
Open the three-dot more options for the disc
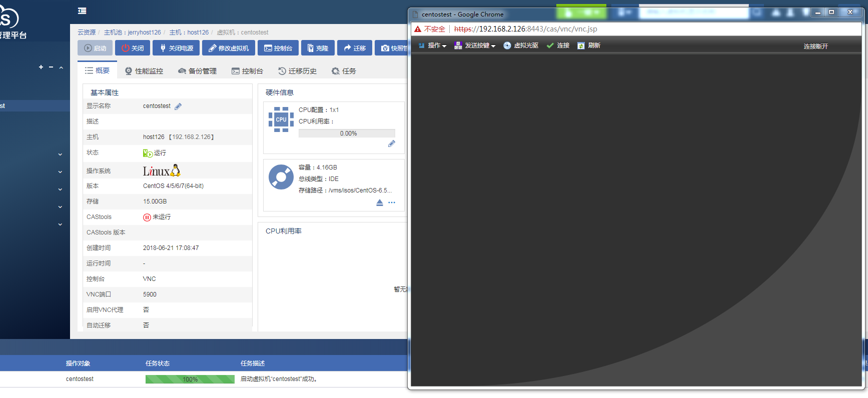coord(392,202)
